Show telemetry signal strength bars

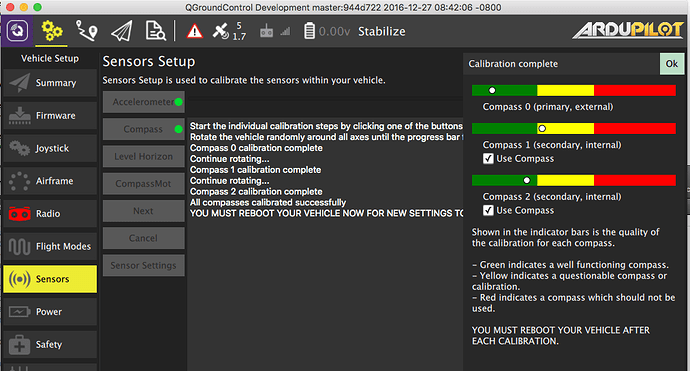pos(286,31)
